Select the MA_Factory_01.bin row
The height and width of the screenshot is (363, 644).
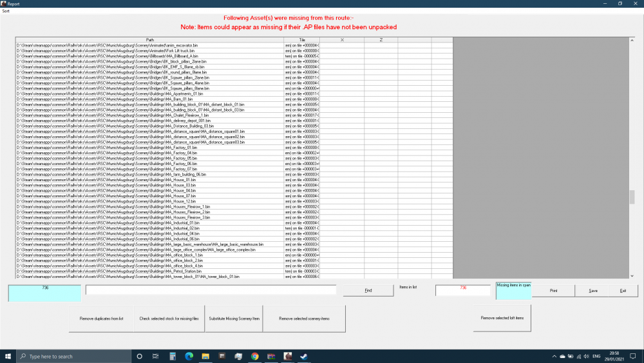(234, 147)
